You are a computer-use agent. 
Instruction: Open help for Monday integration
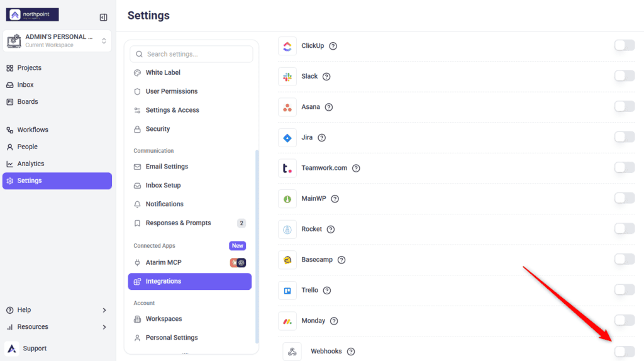[334, 321]
